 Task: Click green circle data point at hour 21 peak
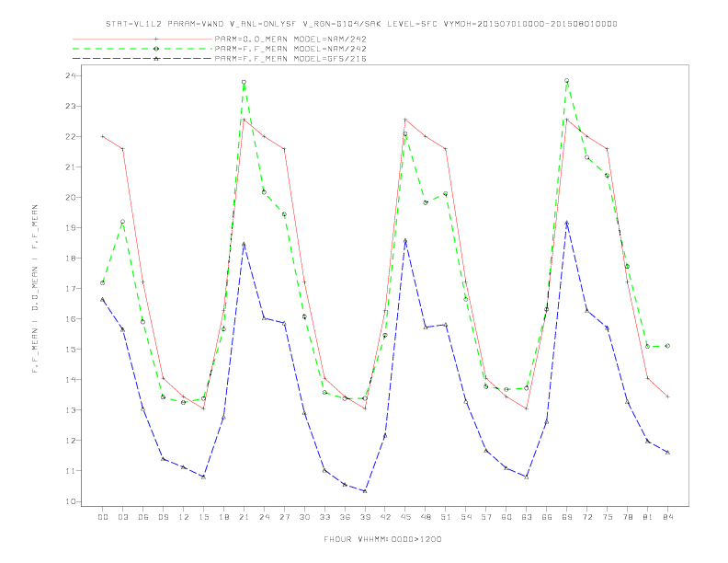click(x=244, y=82)
